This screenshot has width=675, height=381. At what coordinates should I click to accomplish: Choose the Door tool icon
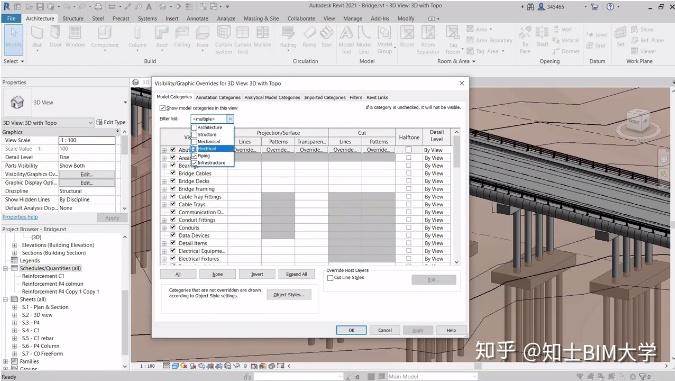(56, 33)
